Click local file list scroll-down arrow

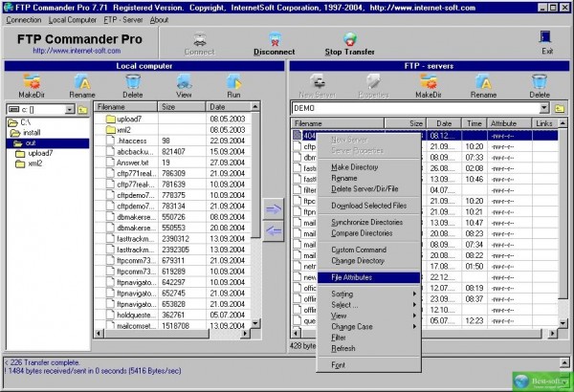click(255, 323)
